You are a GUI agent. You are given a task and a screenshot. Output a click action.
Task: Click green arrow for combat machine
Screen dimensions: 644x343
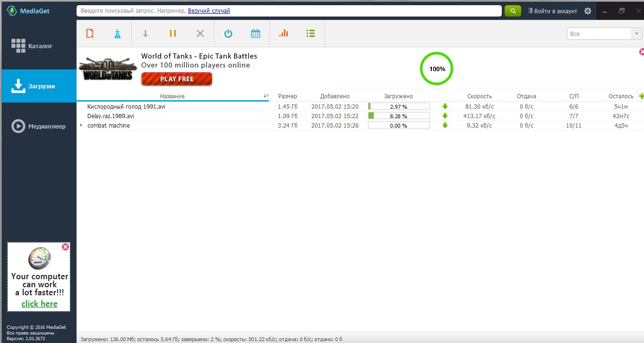(x=445, y=125)
